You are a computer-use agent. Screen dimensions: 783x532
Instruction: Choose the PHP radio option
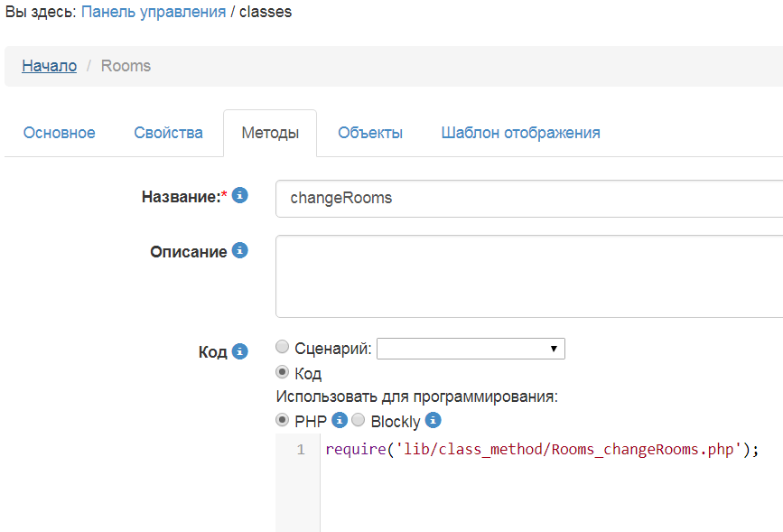(283, 420)
